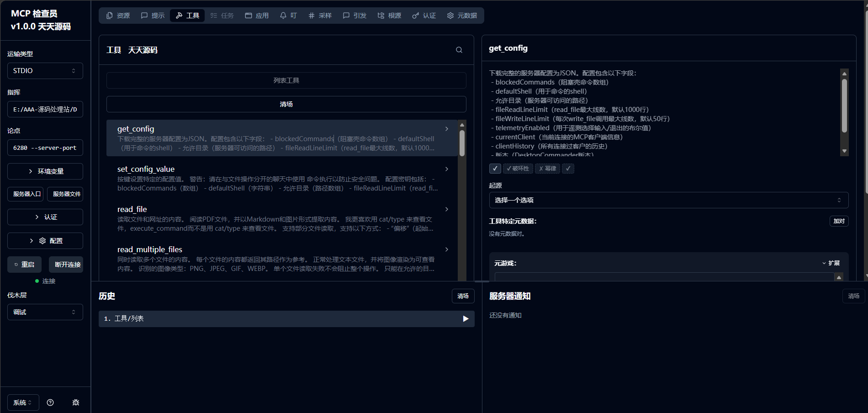Screen dimensions: 868x413
Task: Switch to the 提示 tab
Action: 153,16
